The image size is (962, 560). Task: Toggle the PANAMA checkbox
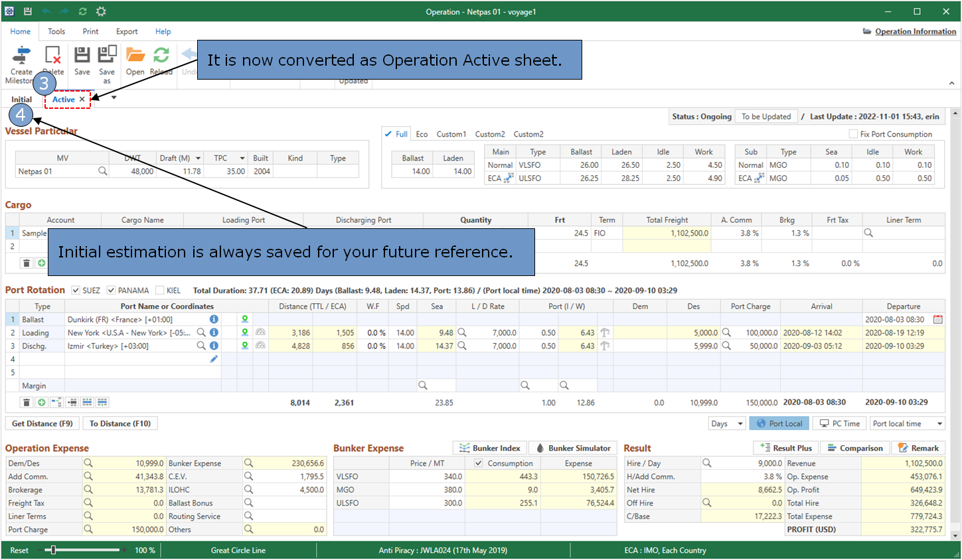click(112, 290)
